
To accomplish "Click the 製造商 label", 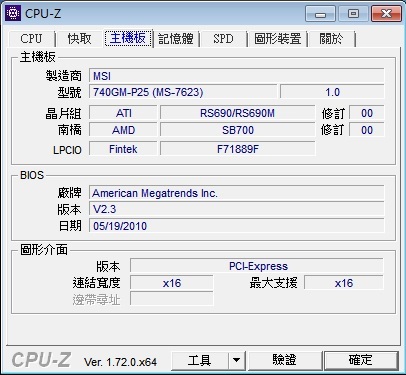I will click(64, 76).
